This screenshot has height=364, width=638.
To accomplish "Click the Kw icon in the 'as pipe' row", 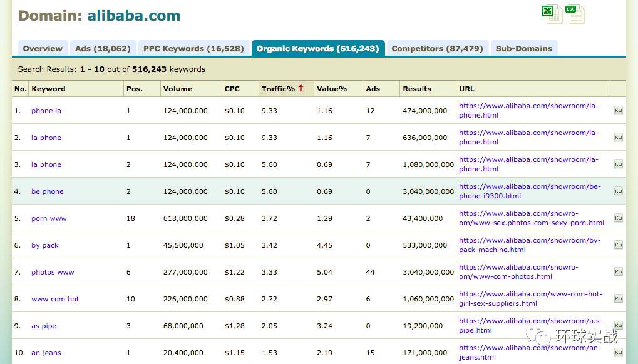I will (619, 325).
